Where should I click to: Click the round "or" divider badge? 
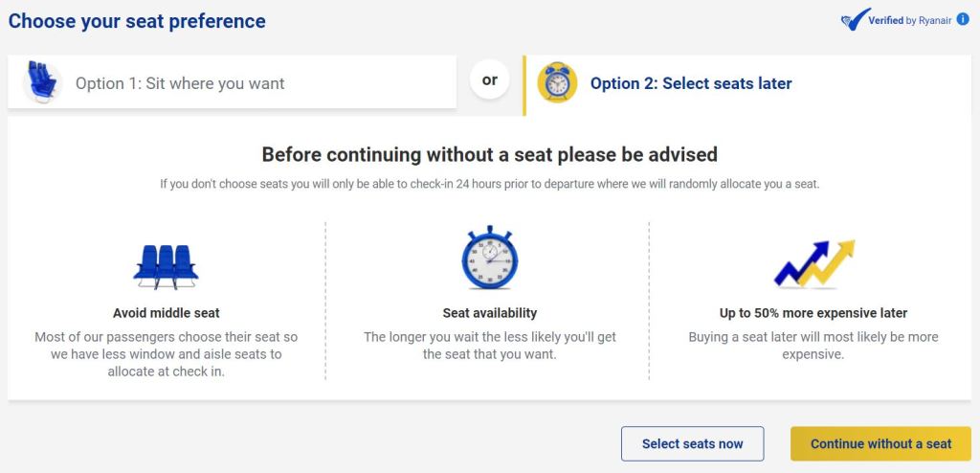489,80
